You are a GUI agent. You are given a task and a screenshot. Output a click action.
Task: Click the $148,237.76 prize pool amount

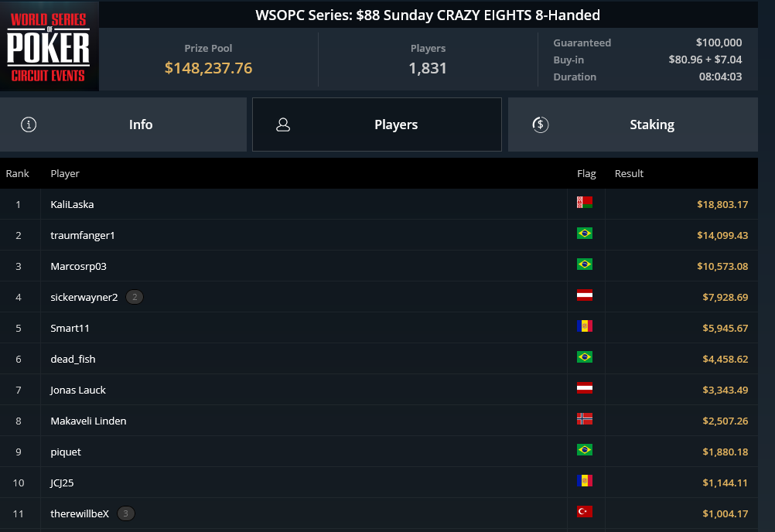208,68
